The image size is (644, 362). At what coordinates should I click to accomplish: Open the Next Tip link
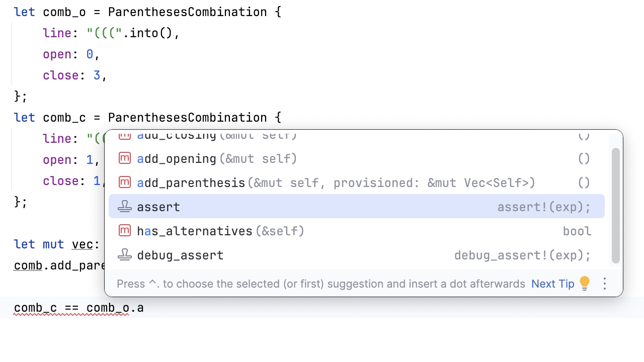click(x=552, y=284)
